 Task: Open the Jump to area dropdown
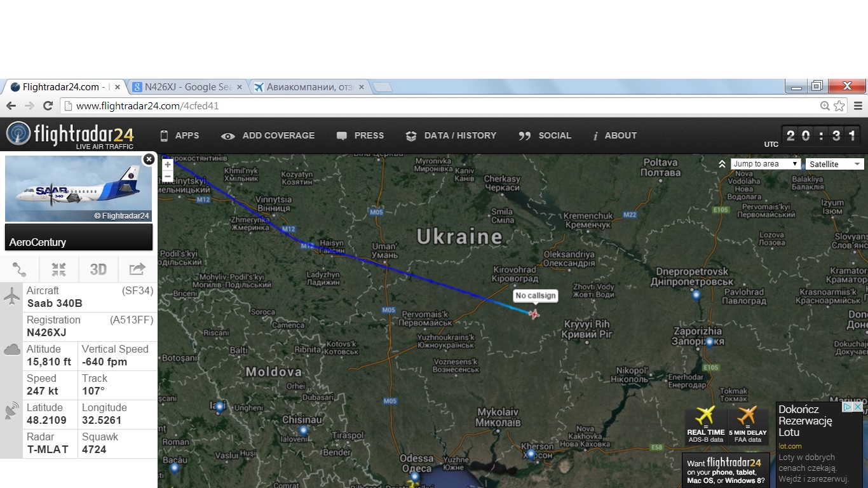[765, 164]
